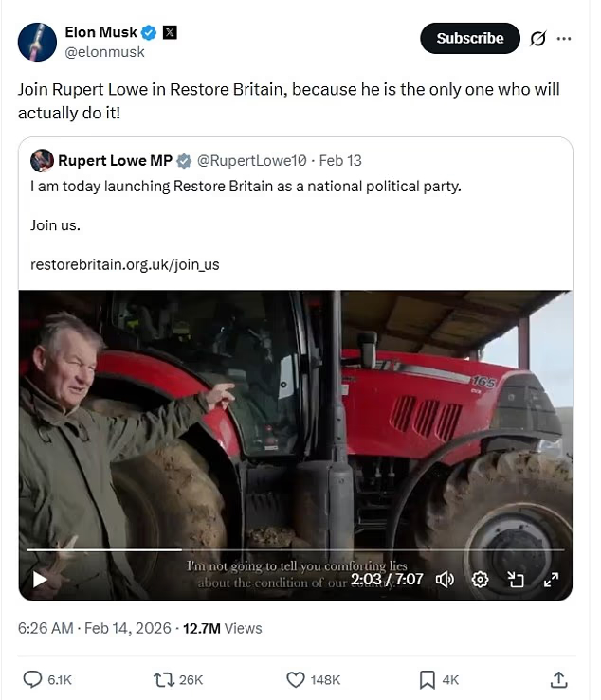Open the three-dot more options menu

[x=565, y=39]
